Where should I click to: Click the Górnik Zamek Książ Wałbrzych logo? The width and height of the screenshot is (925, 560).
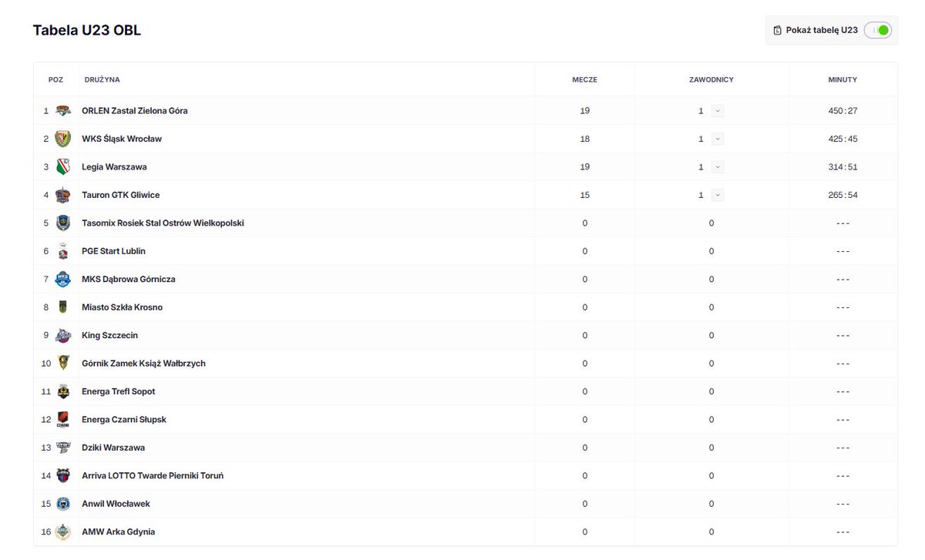(x=63, y=364)
